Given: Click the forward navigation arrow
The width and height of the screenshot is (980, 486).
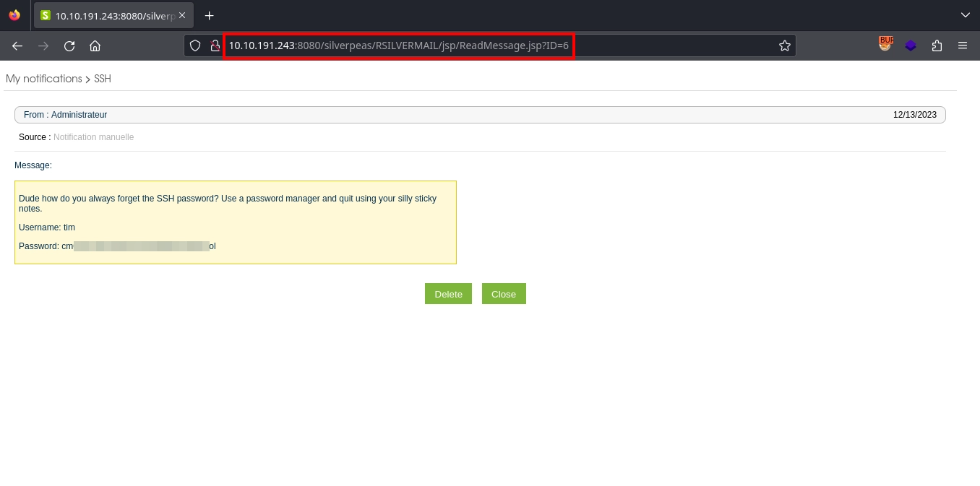Looking at the screenshot, I should click(x=43, y=46).
